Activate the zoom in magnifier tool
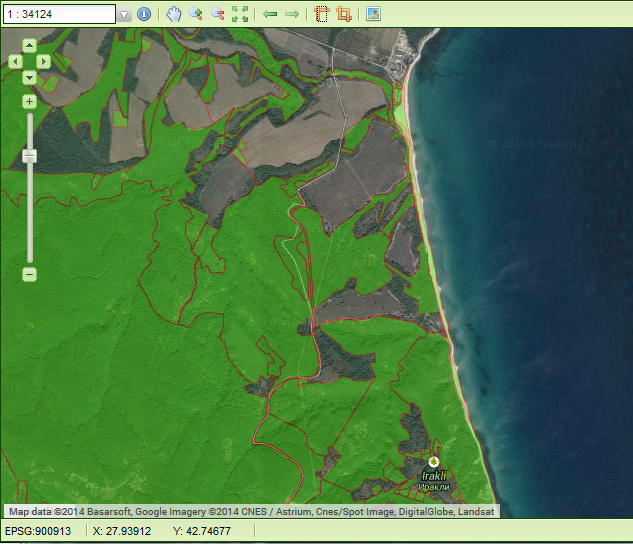The height and width of the screenshot is (544, 633). [x=196, y=14]
